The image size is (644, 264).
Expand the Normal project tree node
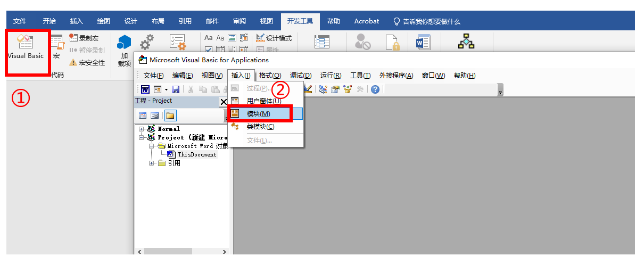click(x=142, y=129)
